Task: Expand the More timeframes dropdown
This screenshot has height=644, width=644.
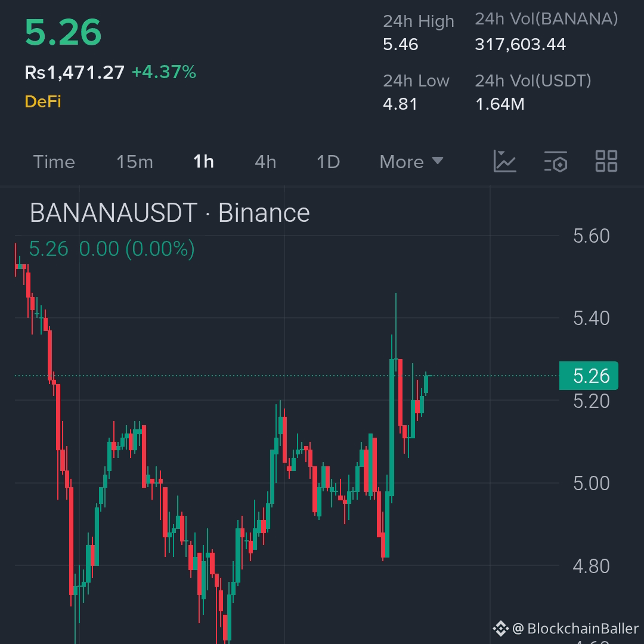Action: (402, 162)
